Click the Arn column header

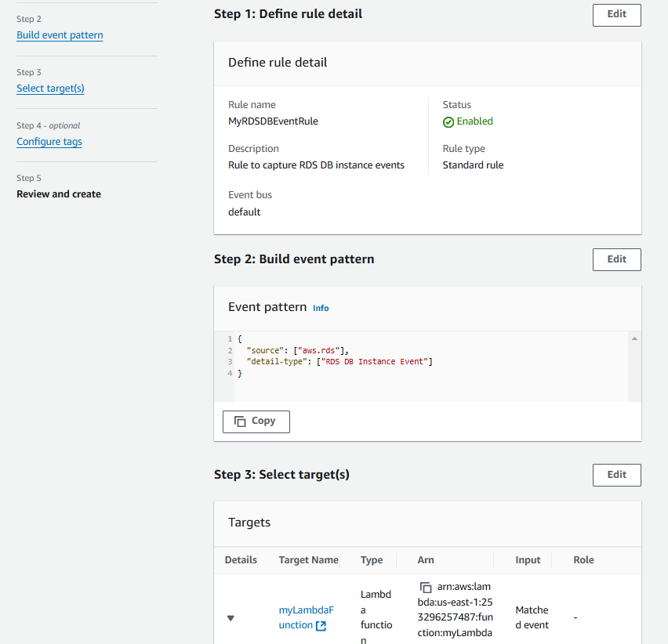click(x=426, y=560)
